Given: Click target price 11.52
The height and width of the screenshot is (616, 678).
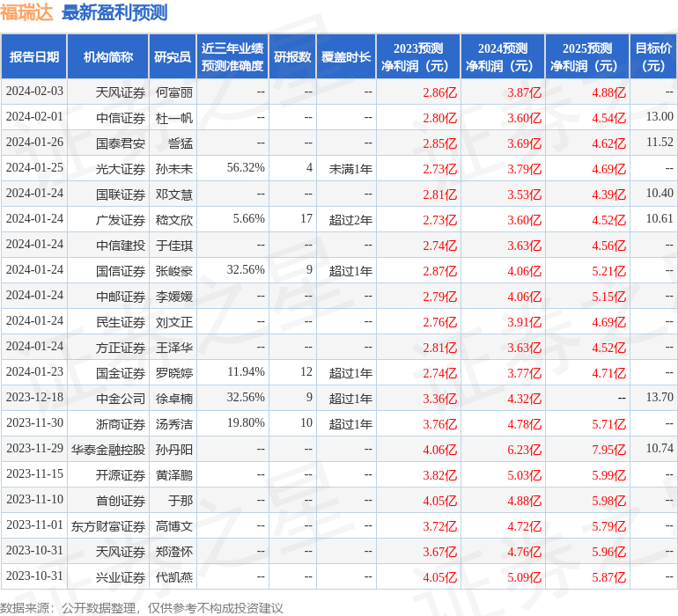Looking at the screenshot, I should pos(660,143).
